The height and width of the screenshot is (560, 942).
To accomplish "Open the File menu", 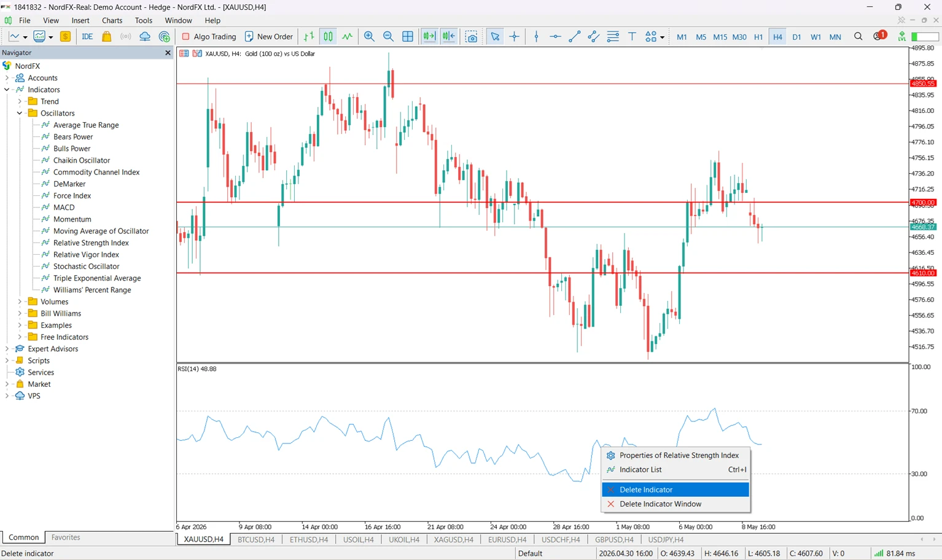I will coord(25,20).
